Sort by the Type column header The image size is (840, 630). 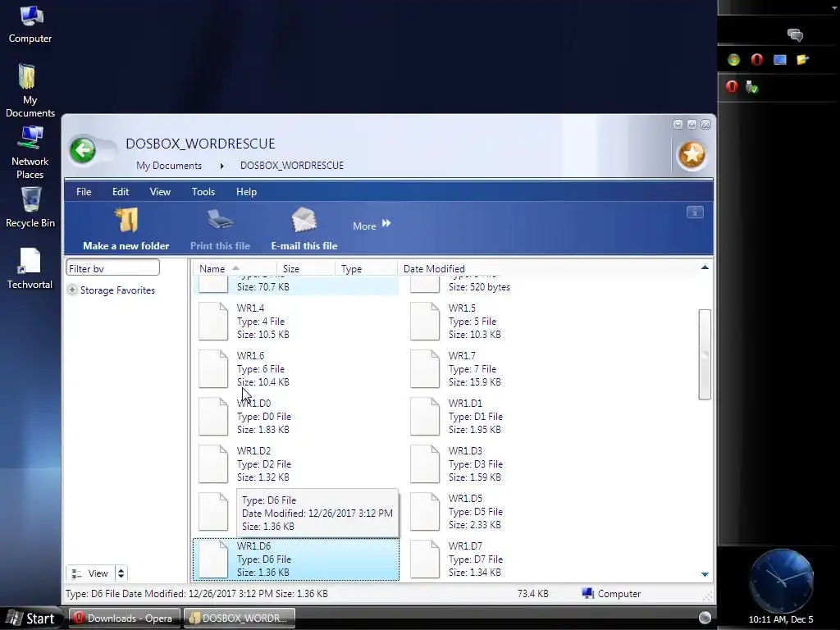[367, 269]
